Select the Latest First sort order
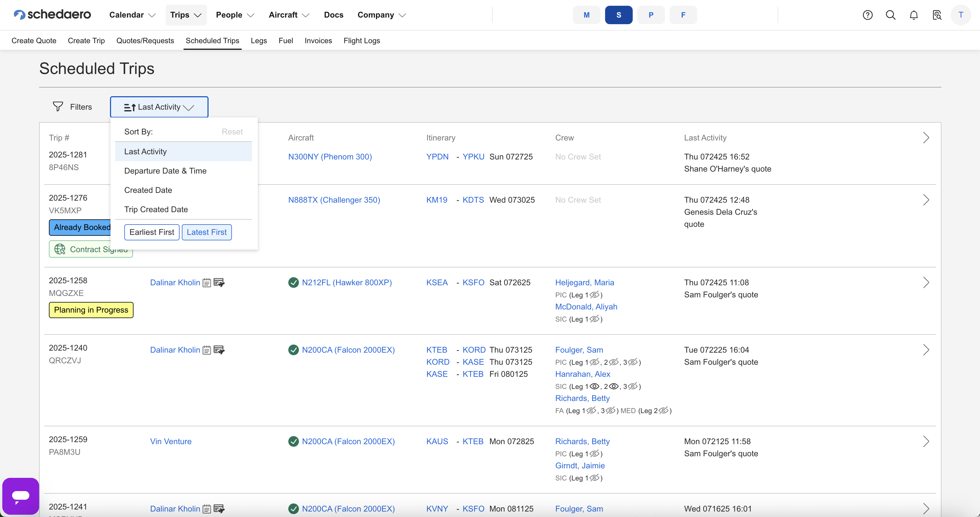Image resolution: width=980 pixels, height=517 pixels. click(207, 232)
